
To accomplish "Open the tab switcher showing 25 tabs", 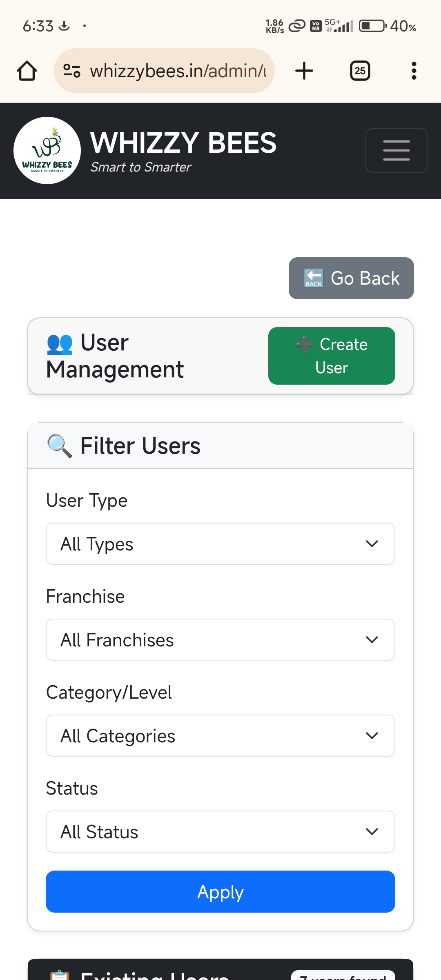I will 360,71.
